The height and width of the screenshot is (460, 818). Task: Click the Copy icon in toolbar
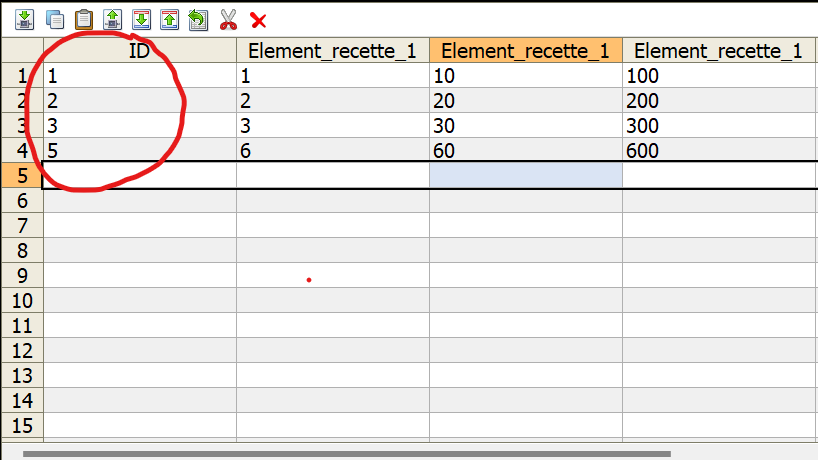click(x=55, y=20)
